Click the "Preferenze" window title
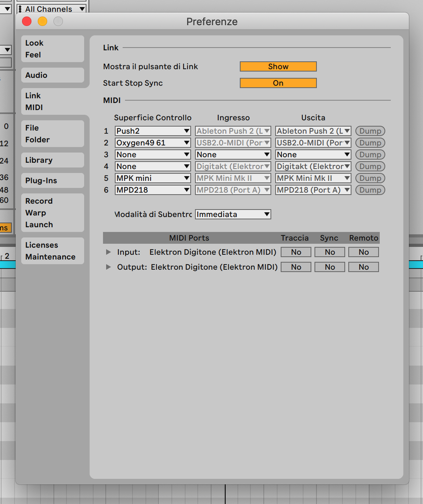The image size is (423, 504). [x=212, y=22]
